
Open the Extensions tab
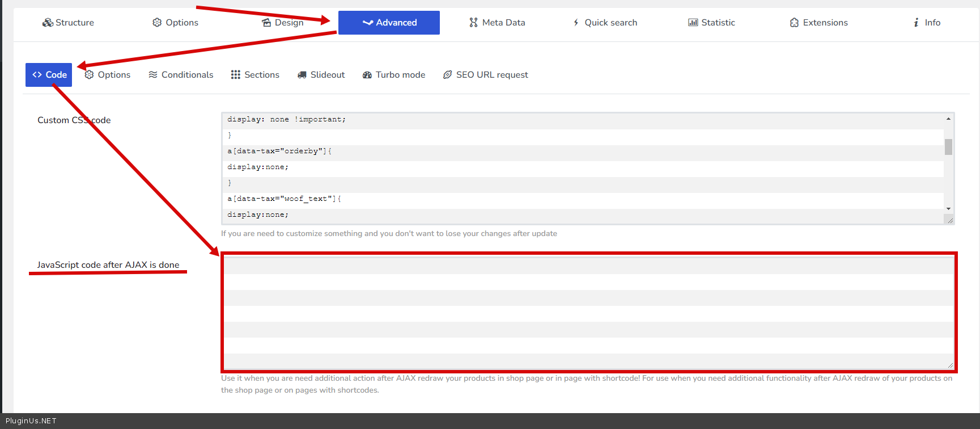[x=818, y=23]
